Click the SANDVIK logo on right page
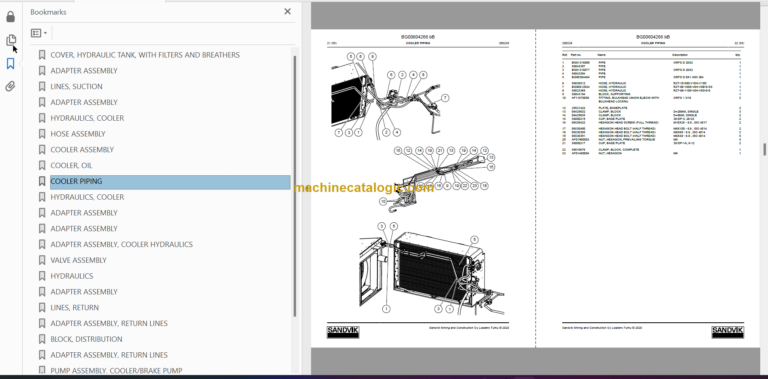 click(x=727, y=332)
